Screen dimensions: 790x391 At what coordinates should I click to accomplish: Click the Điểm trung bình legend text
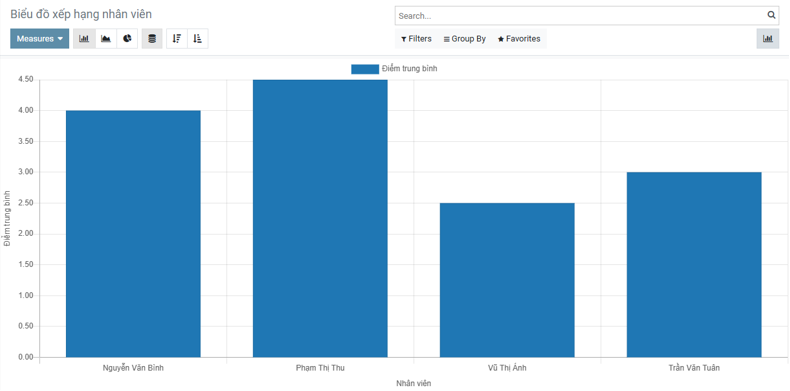(x=410, y=69)
